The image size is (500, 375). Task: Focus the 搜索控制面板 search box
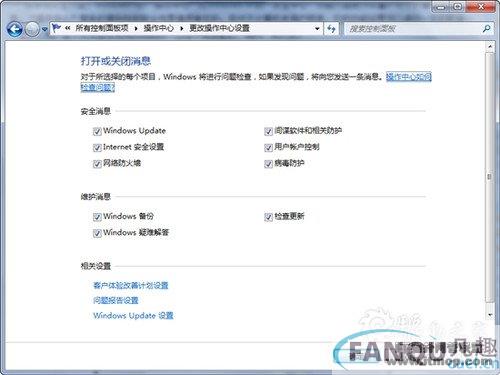(413, 29)
